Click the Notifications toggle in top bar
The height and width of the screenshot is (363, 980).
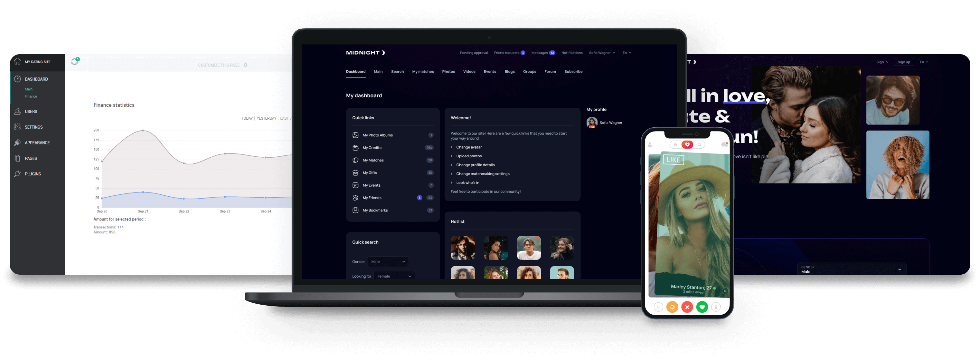tap(570, 53)
